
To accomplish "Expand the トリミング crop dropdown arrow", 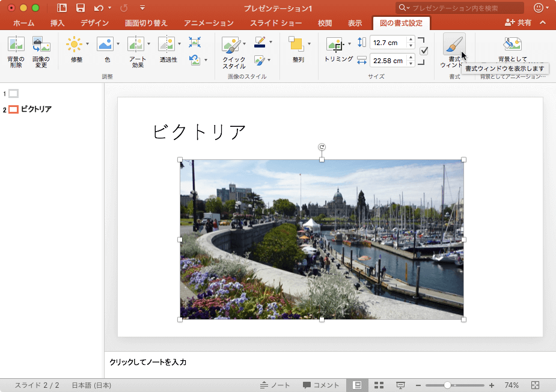I will tap(349, 44).
